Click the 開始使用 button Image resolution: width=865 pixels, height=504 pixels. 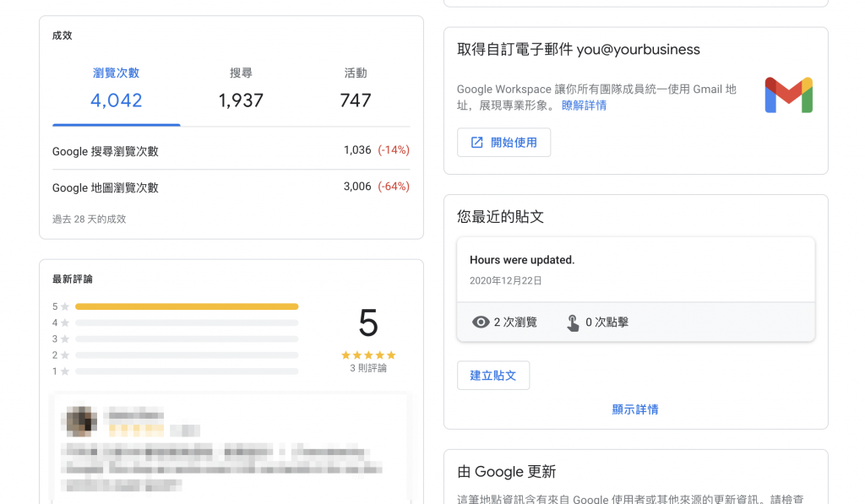click(x=503, y=143)
